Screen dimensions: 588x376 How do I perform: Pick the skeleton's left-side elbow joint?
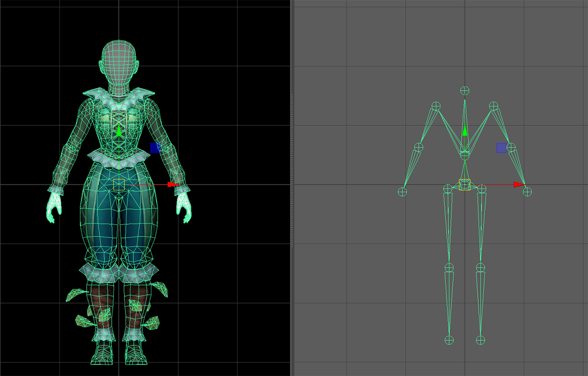click(418, 147)
